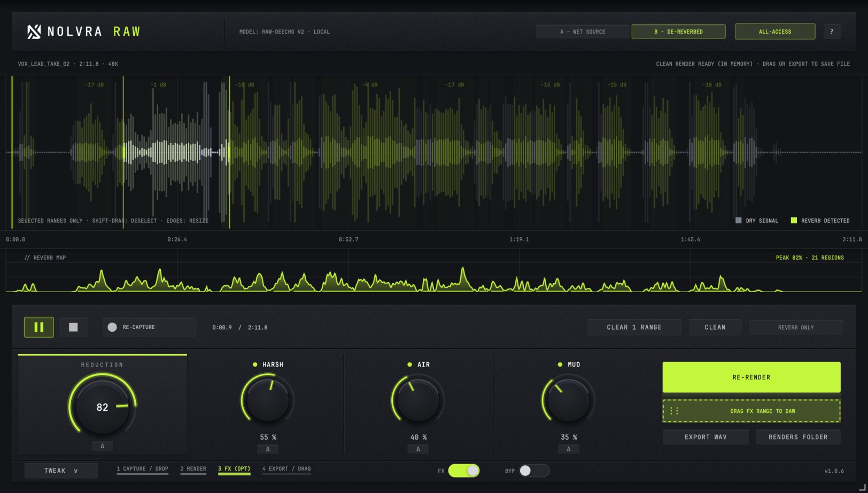Go to step 1 Capture / Drop
This screenshot has width=868, height=493.
[143, 469]
